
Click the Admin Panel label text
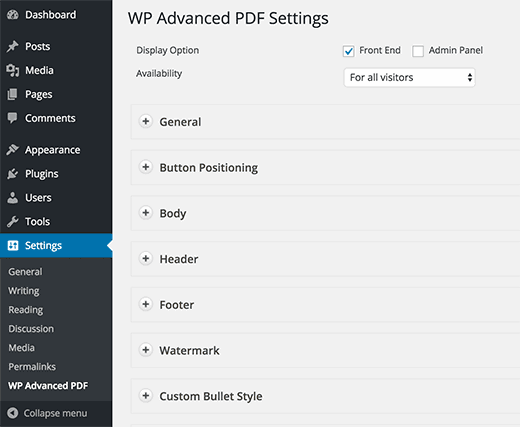tap(456, 50)
